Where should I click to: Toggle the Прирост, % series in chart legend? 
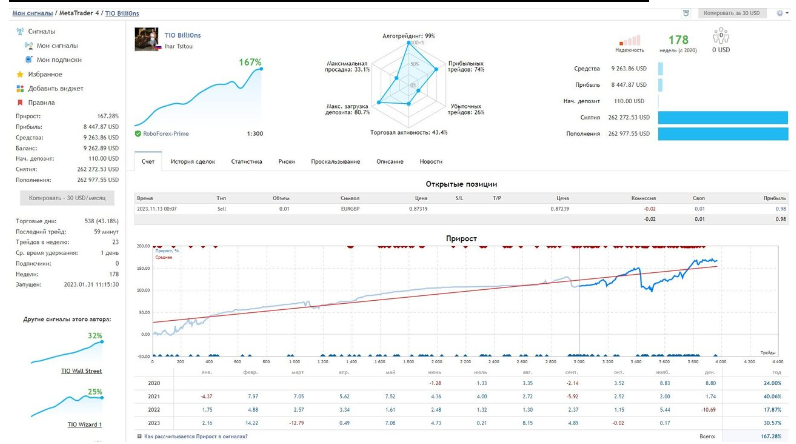[x=167, y=251]
